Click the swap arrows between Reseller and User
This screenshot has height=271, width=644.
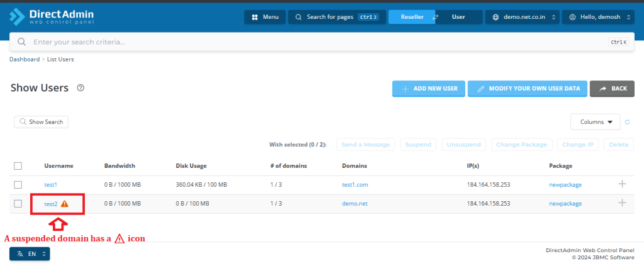435,17
